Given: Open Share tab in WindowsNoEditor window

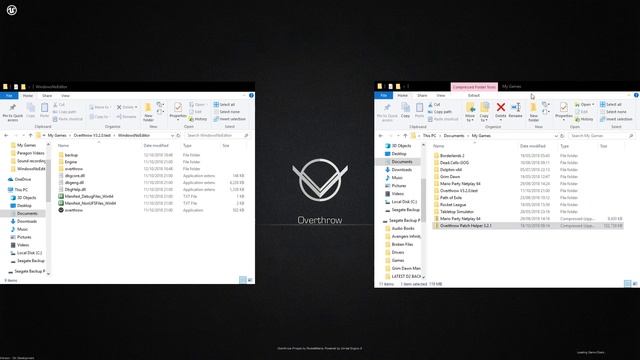Looking at the screenshot, I should click(47, 96).
